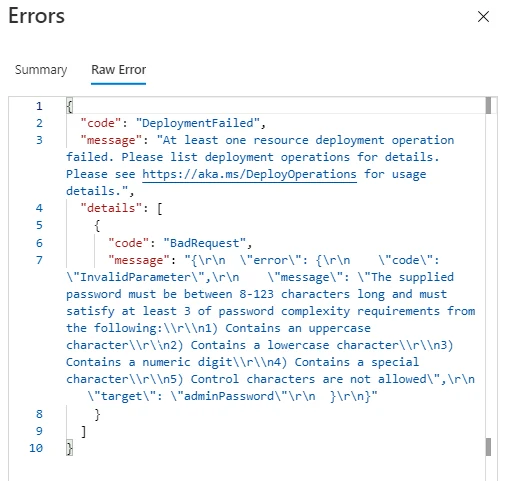Close the Errors panel

click(483, 16)
